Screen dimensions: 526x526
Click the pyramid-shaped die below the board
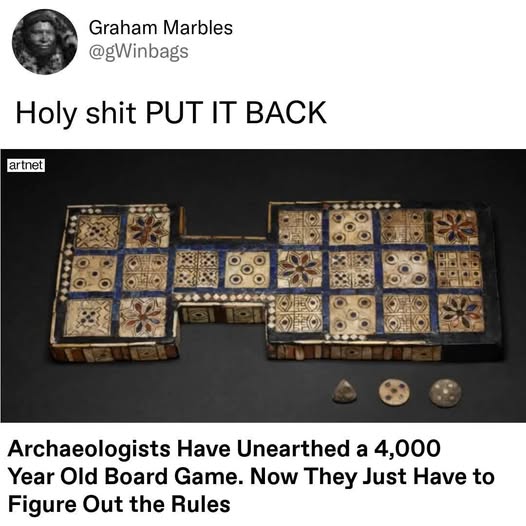pyautogui.click(x=344, y=391)
